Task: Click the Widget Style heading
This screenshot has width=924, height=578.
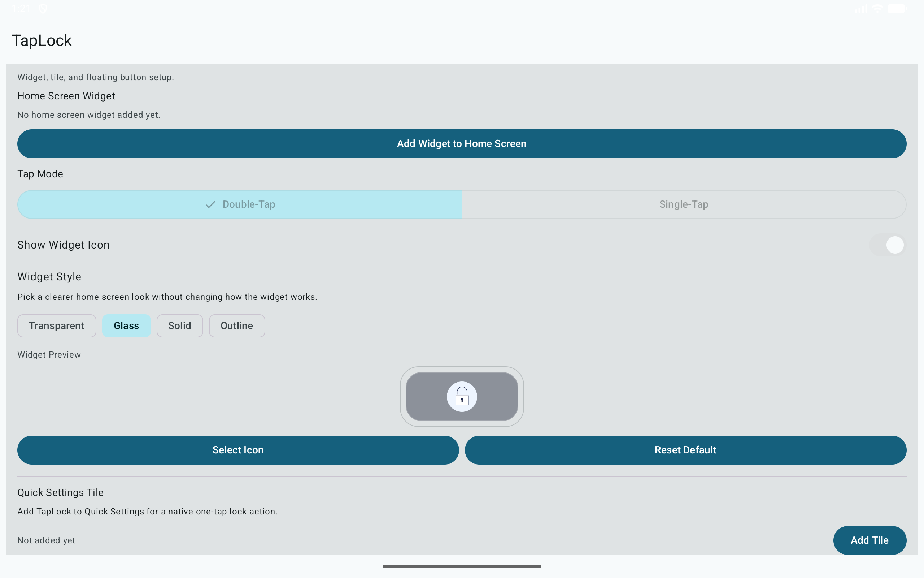Action: [49, 276]
